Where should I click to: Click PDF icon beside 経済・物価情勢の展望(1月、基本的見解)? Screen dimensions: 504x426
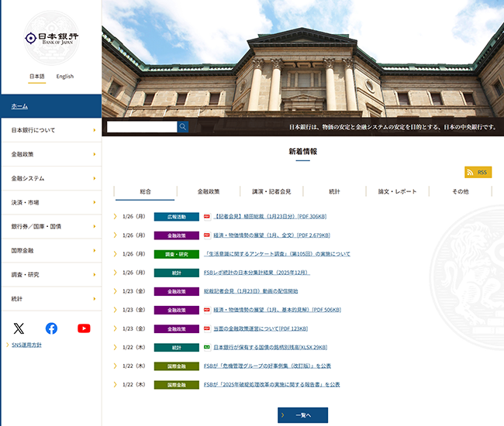pos(207,310)
